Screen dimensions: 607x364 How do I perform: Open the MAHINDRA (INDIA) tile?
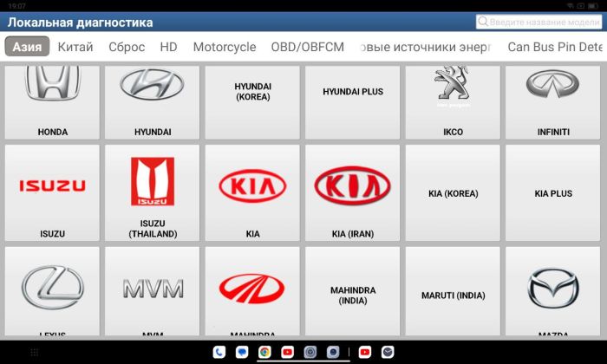tap(352, 291)
